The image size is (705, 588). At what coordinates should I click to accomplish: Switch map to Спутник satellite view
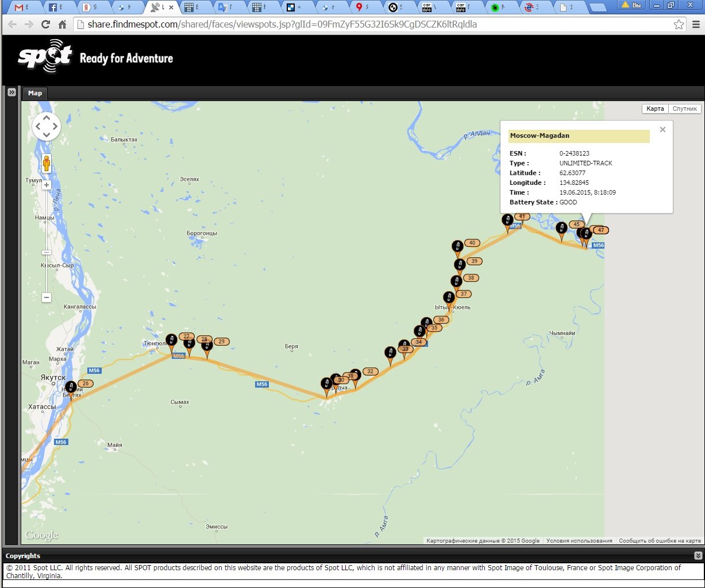684,109
